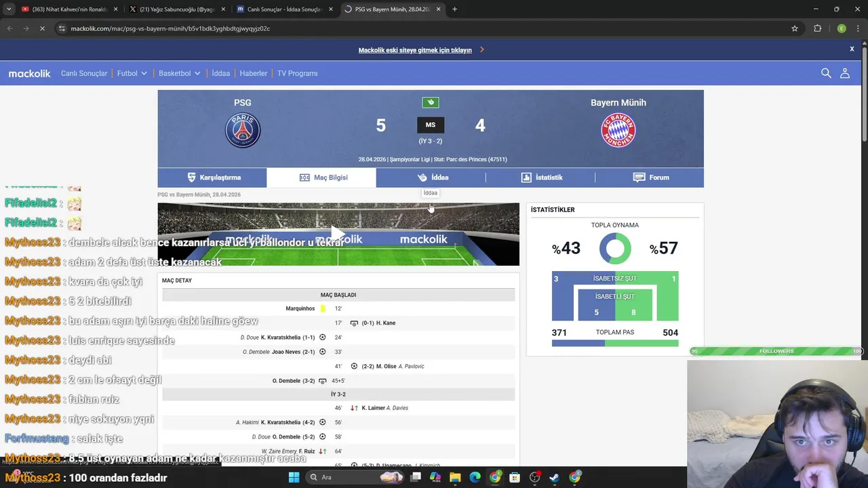Click the Kvaratskhelia 1-1 goal icon
868x488 pixels.
click(322, 337)
